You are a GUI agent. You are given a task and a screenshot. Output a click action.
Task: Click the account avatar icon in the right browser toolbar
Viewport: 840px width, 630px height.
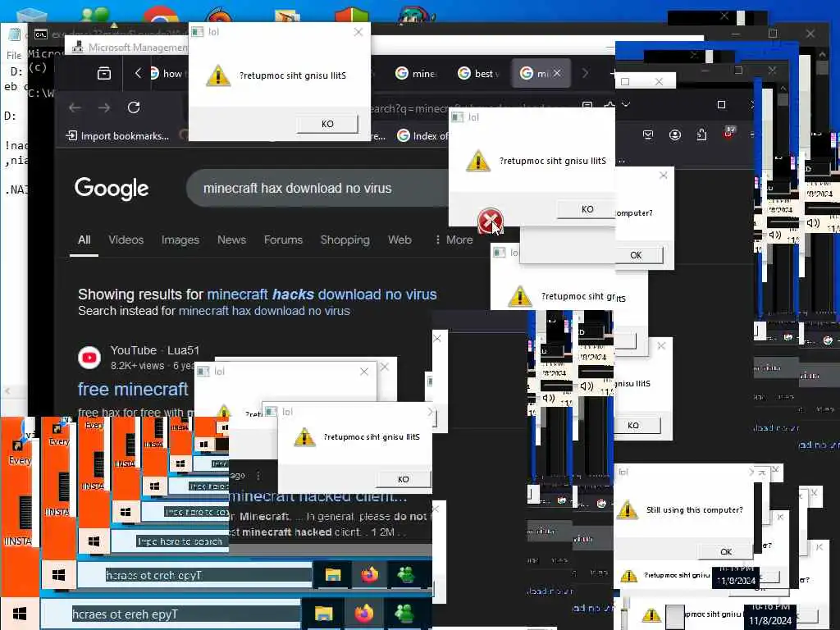[x=675, y=135]
